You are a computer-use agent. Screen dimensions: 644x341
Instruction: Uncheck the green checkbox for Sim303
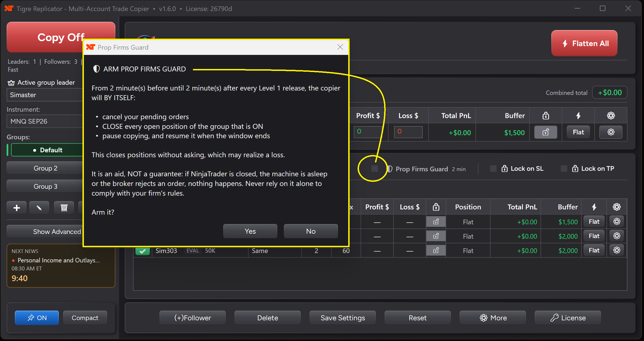pos(142,251)
